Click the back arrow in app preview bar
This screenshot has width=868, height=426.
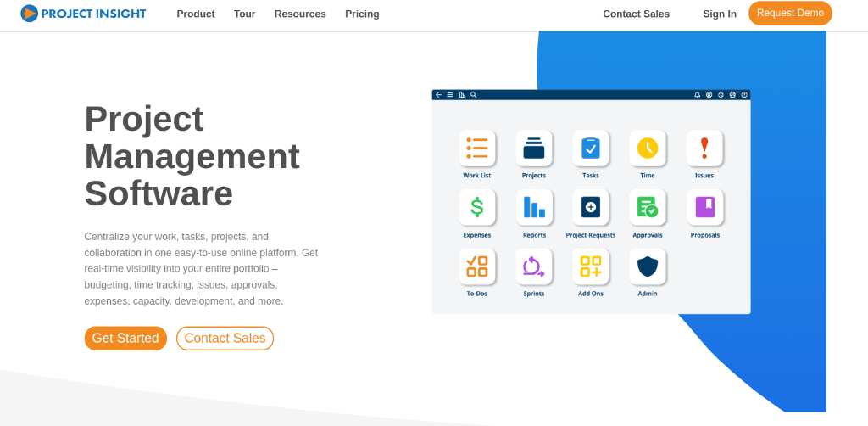click(438, 95)
